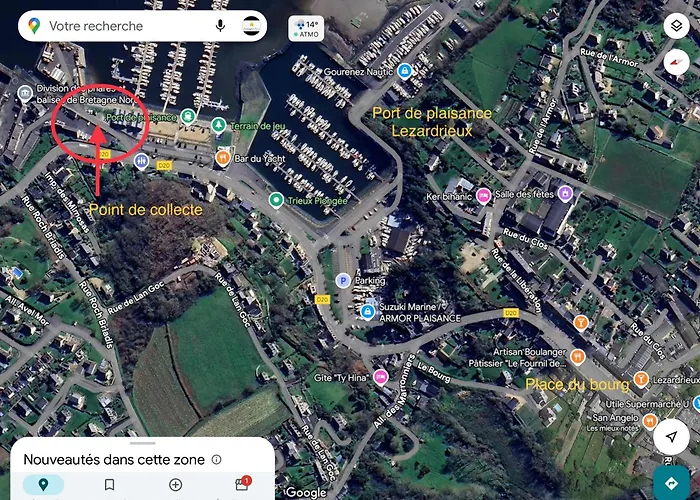Expand the bottom sheet drag handle
This screenshot has height=500, width=700.
(x=142, y=443)
